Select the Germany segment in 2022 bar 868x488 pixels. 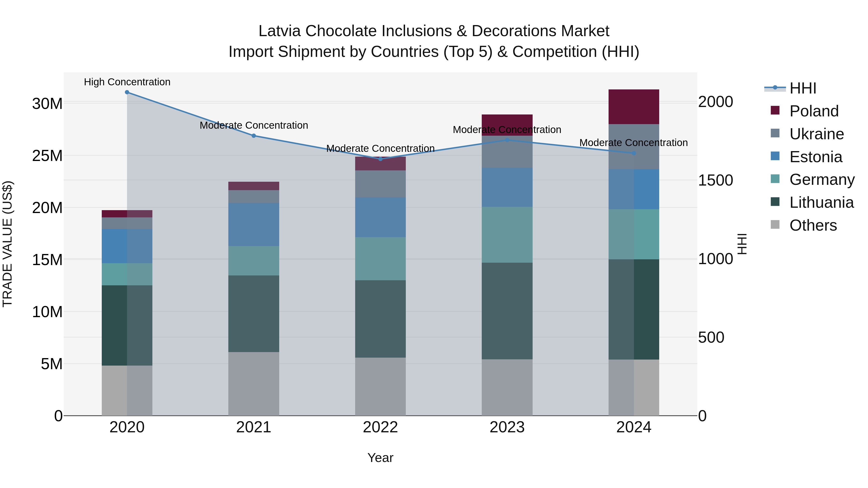(380, 259)
